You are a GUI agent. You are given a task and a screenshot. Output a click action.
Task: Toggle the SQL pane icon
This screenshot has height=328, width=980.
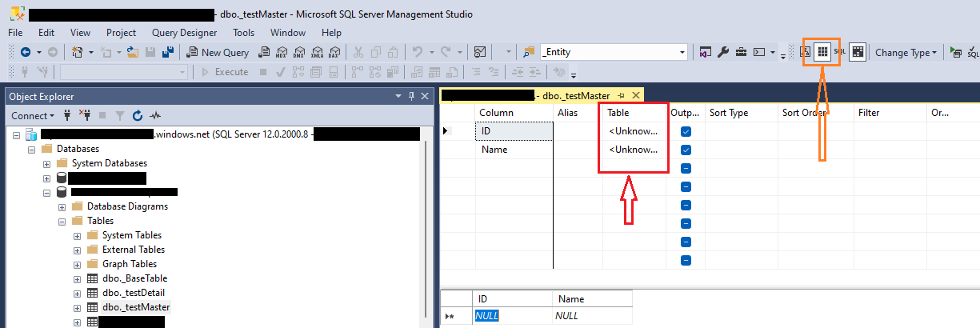coord(839,52)
